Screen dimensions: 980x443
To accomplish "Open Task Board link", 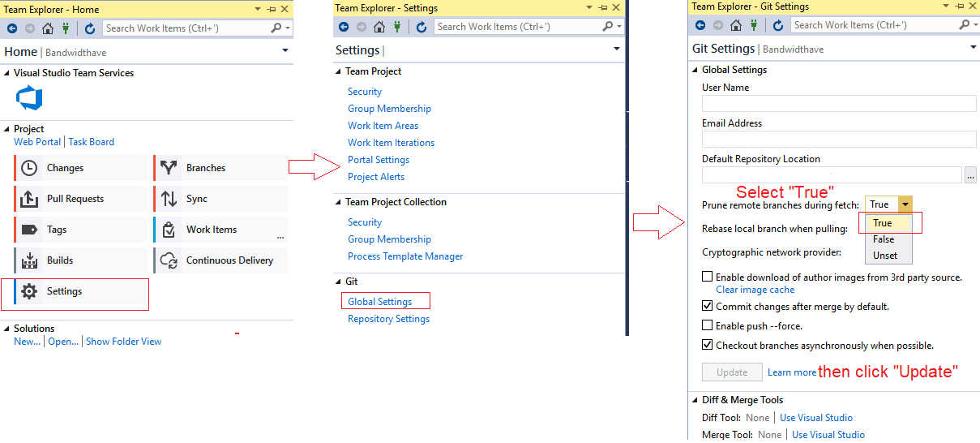I will 92,142.
